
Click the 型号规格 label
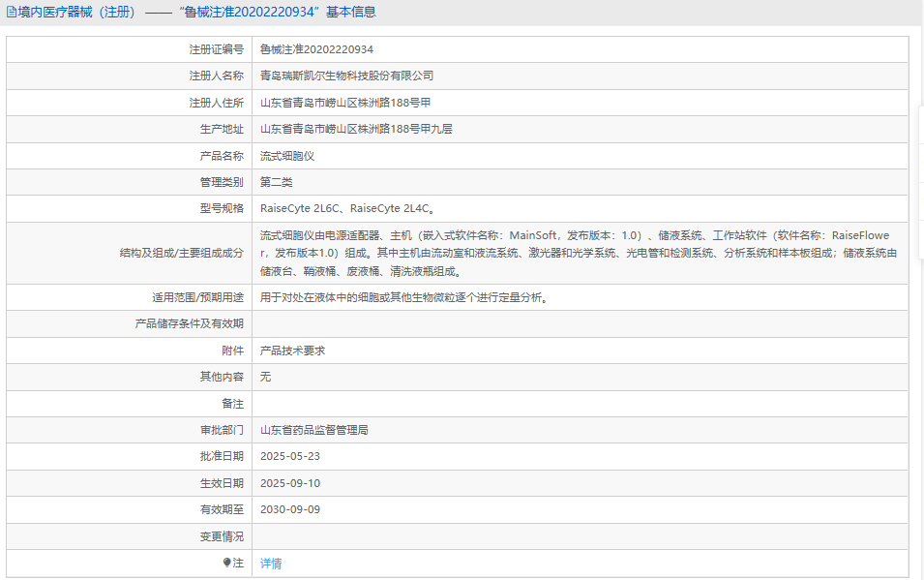[222, 208]
